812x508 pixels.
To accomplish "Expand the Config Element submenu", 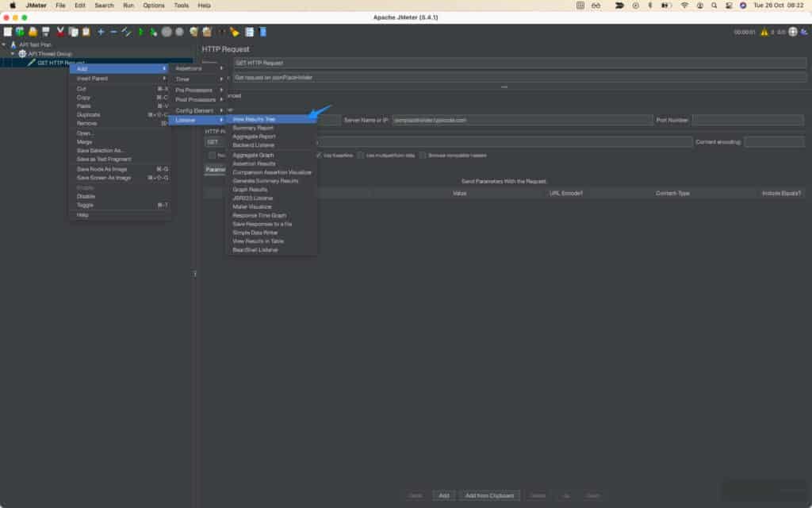I will pyautogui.click(x=198, y=111).
